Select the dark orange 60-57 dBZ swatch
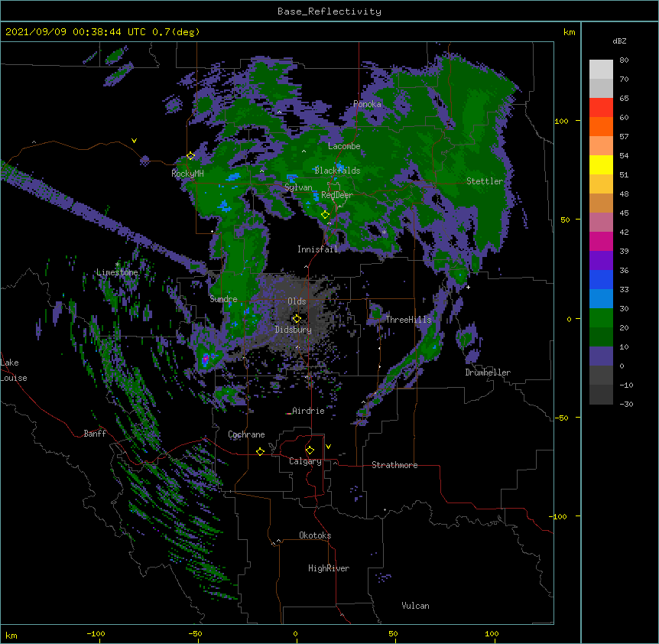Image resolution: width=659 pixels, height=644 pixels. (601, 126)
